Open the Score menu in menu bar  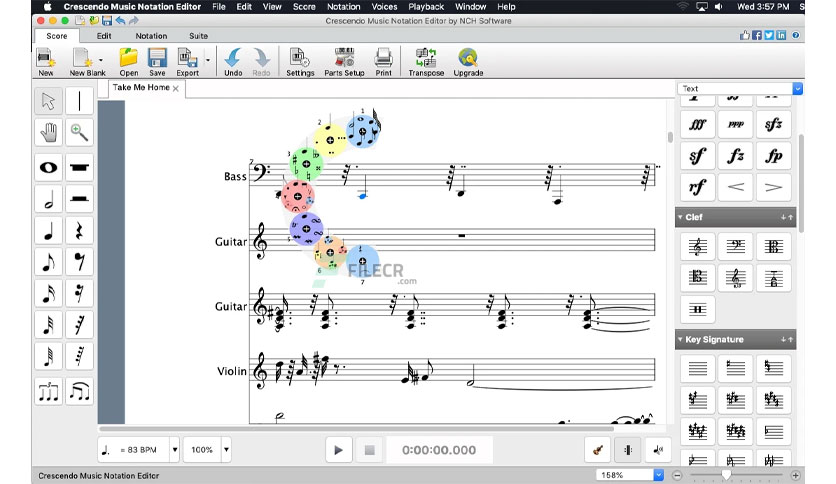pyautogui.click(x=304, y=7)
